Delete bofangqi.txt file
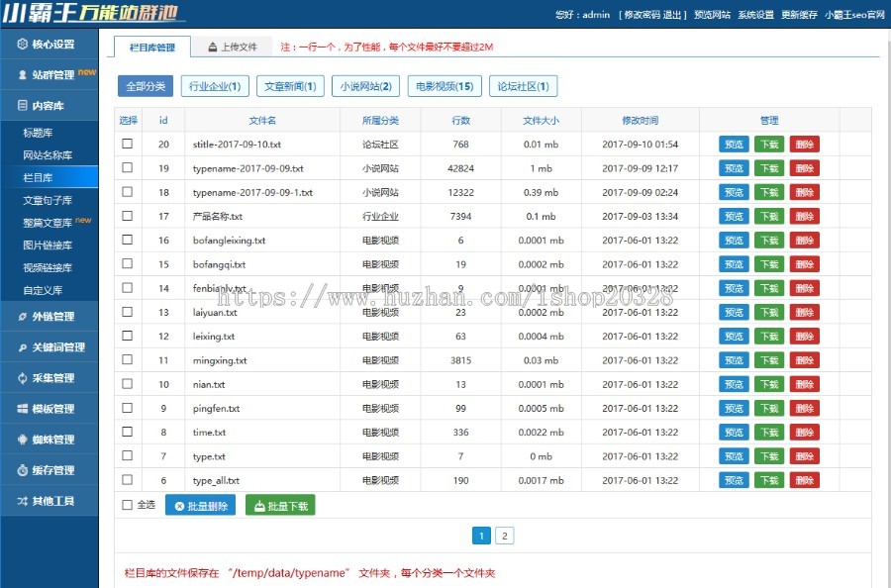 click(x=805, y=264)
